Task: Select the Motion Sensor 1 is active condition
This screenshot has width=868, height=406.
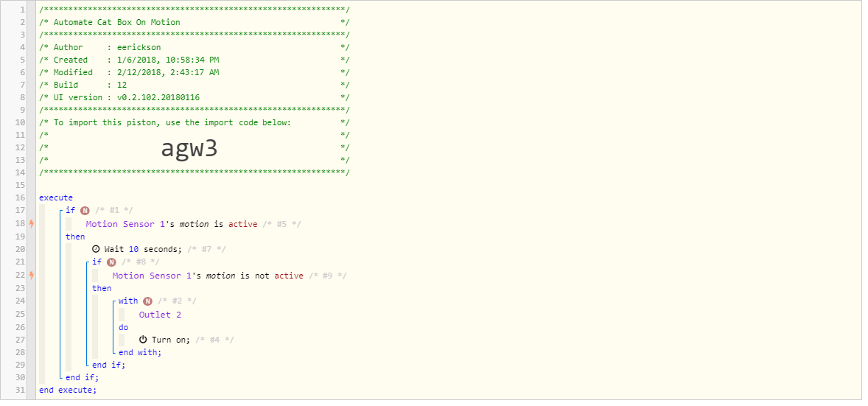Action: tap(172, 224)
